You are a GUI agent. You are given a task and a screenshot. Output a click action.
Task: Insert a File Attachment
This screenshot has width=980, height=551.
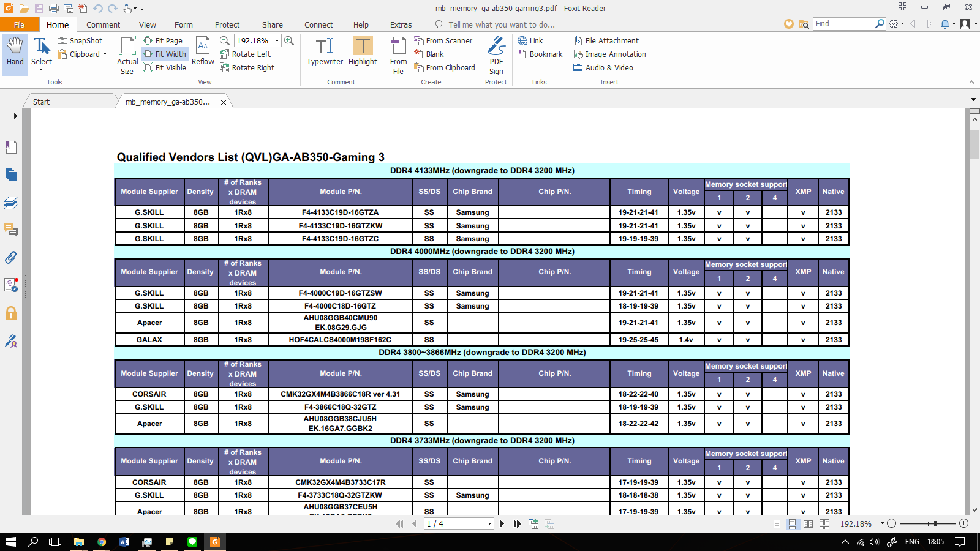click(606, 40)
